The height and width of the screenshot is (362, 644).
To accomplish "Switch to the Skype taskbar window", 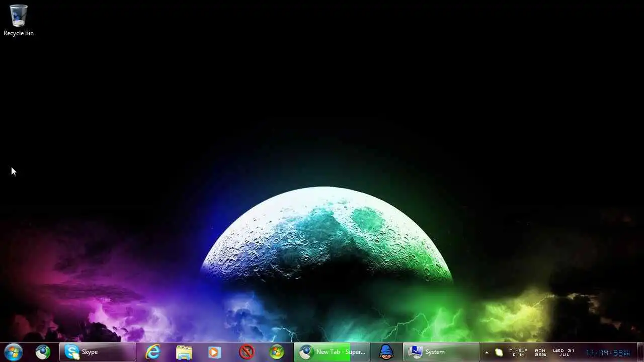I will (x=98, y=352).
